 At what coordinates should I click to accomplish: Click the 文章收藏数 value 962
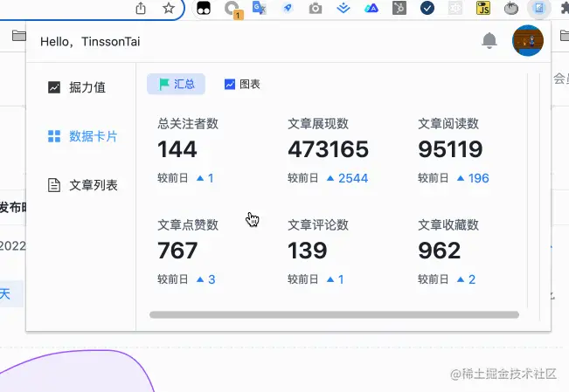[x=439, y=251]
